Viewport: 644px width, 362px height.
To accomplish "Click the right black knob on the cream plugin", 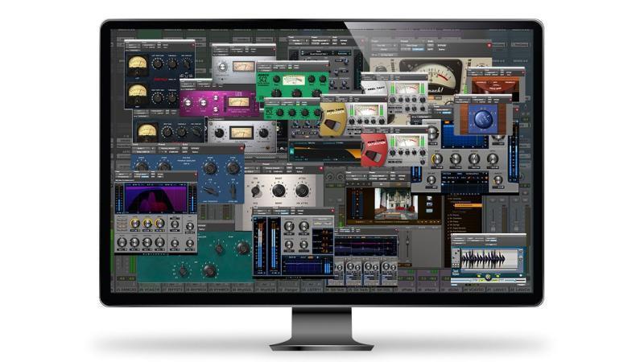I will (x=303, y=190).
